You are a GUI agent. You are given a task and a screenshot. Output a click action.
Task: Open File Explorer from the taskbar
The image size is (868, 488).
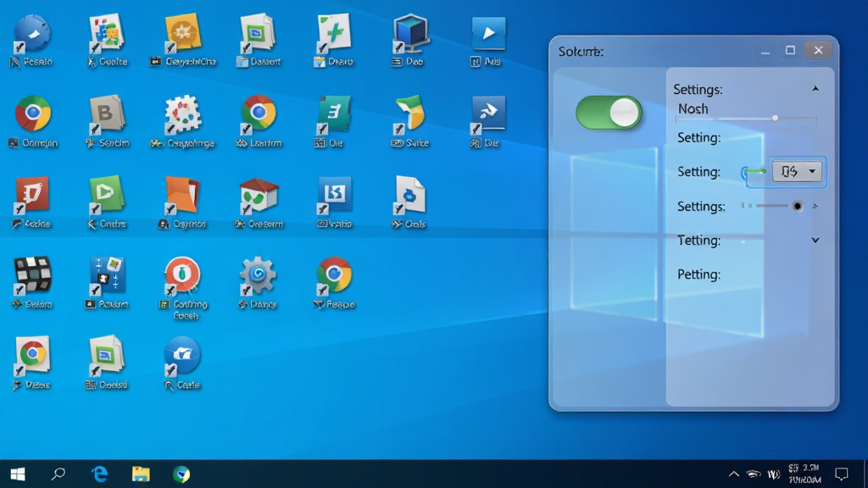pyautogui.click(x=141, y=474)
